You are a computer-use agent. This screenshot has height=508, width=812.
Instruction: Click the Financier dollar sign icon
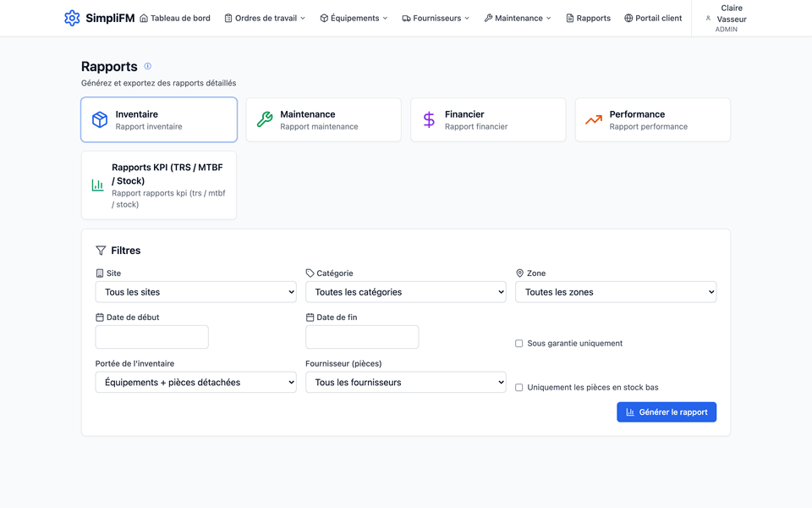point(429,119)
